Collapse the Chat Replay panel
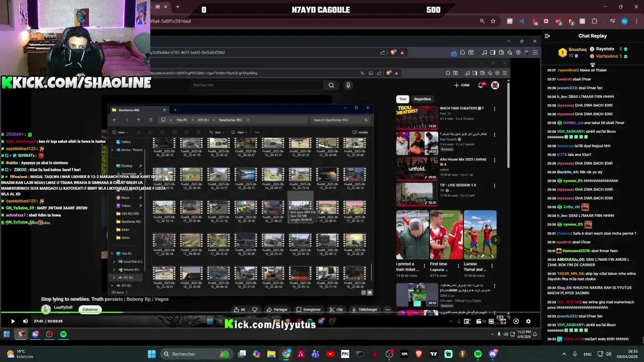Screen dimensions: 644x362 (x=547, y=36)
